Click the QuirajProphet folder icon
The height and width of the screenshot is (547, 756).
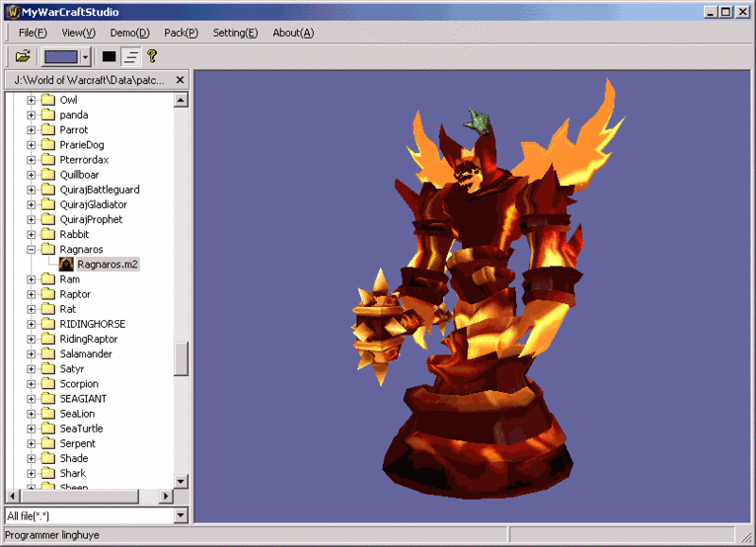(48, 219)
